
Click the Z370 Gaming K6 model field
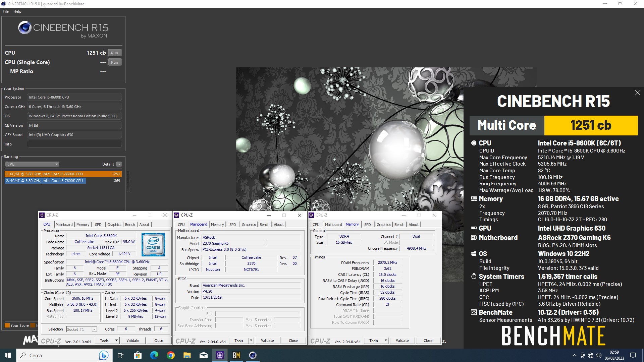233,244
